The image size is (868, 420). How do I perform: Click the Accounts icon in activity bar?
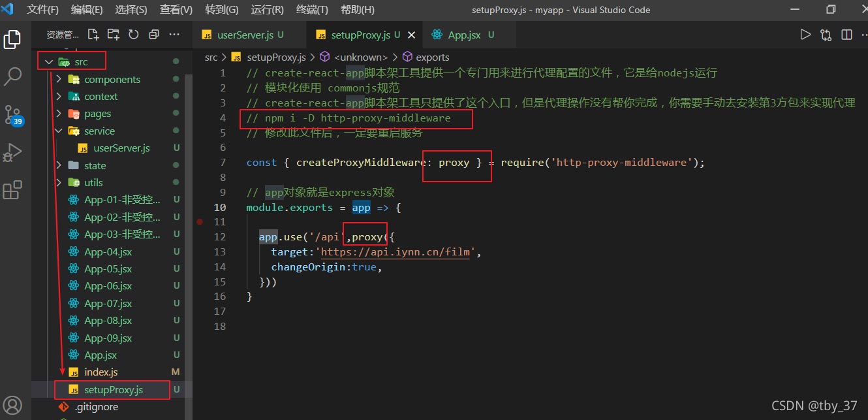13,405
